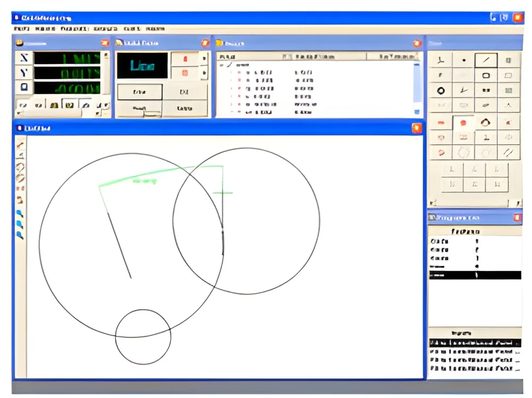Select the black ellipse tool
This screenshot has width=532, height=398.
486,105
